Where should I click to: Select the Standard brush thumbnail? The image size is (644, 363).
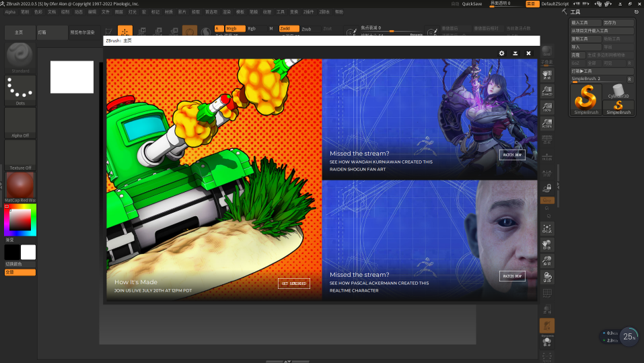point(20,57)
